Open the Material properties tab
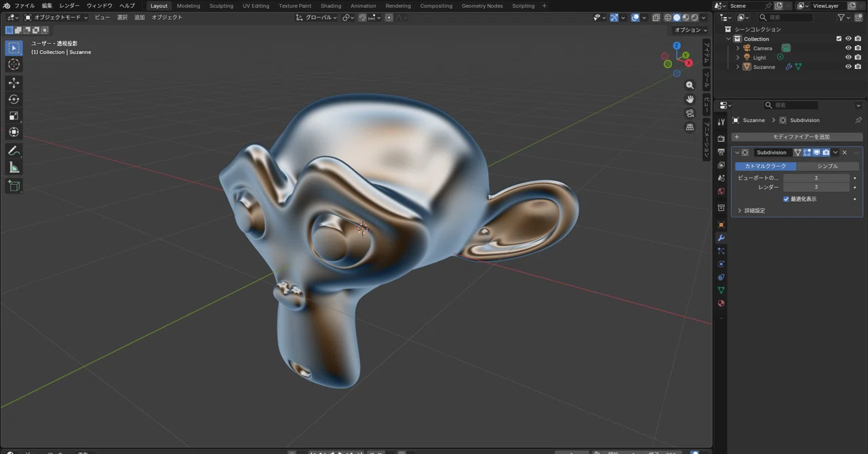The image size is (868, 454). pos(721,303)
